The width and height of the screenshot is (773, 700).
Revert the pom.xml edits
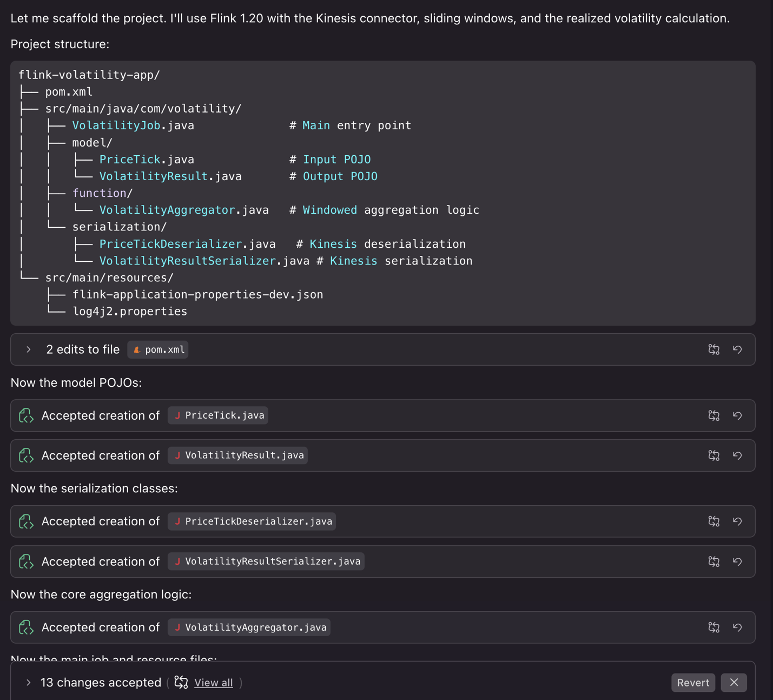click(x=737, y=349)
